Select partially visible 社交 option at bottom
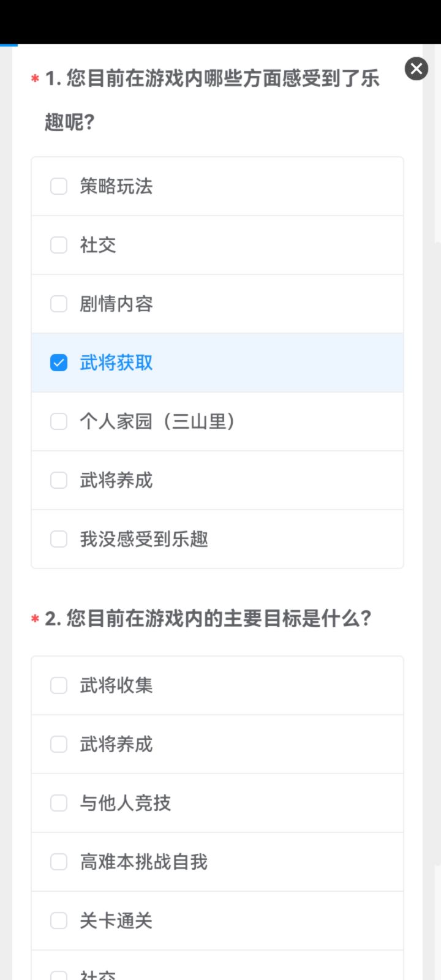The height and width of the screenshot is (980, 441). click(x=59, y=975)
